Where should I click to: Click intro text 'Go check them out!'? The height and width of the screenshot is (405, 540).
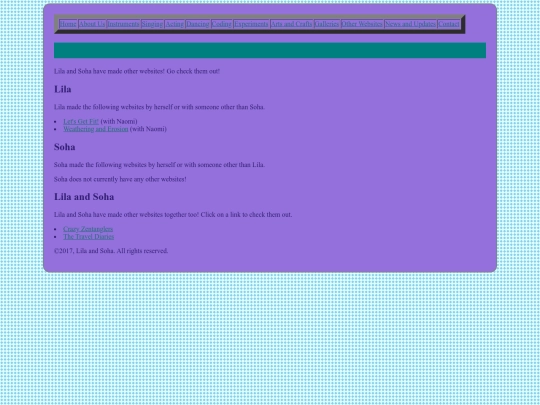[193, 71]
